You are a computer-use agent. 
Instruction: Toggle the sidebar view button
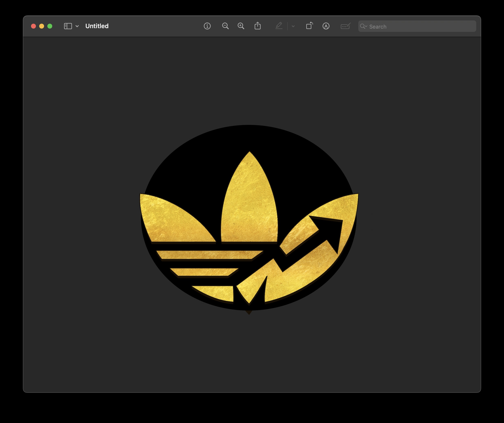68,26
